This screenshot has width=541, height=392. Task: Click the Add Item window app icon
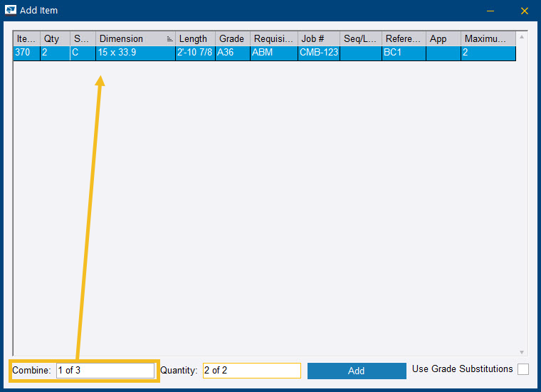(11, 10)
